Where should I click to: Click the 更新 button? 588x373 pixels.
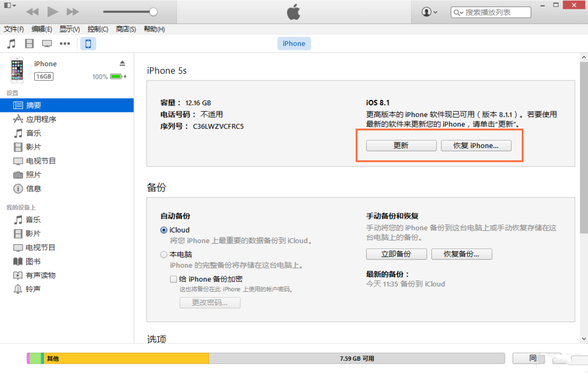401,145
